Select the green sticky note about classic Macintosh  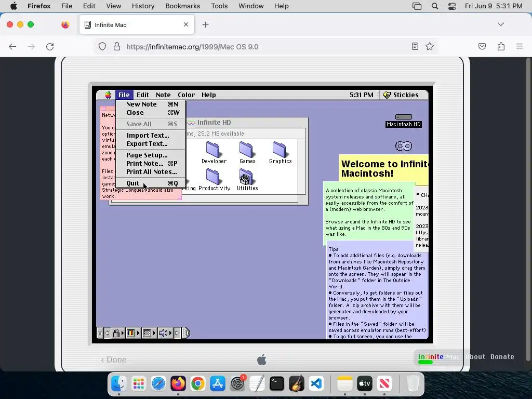pyautogui.click(x=369, y=212)
